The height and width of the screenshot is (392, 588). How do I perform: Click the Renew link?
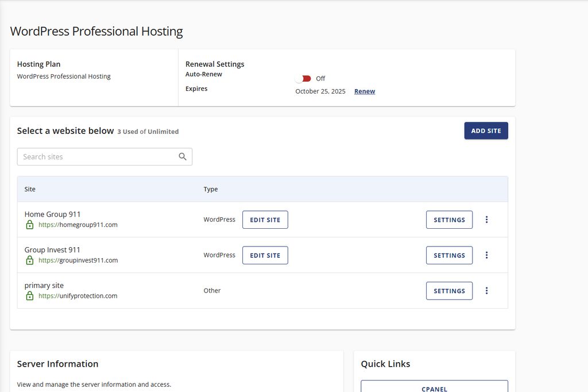tap(365, 91)
